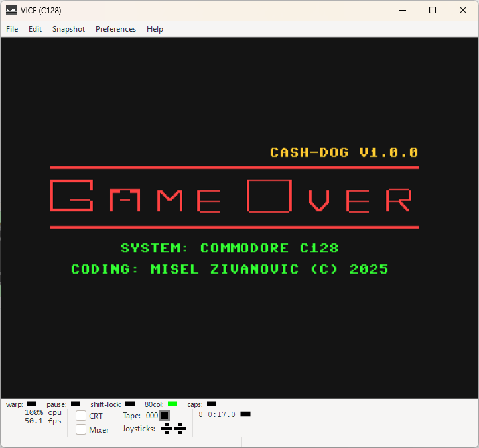This screenshot has height=448, width=479.
Task: Click the VICE application icon in title bar
Action: pos(11,10)
